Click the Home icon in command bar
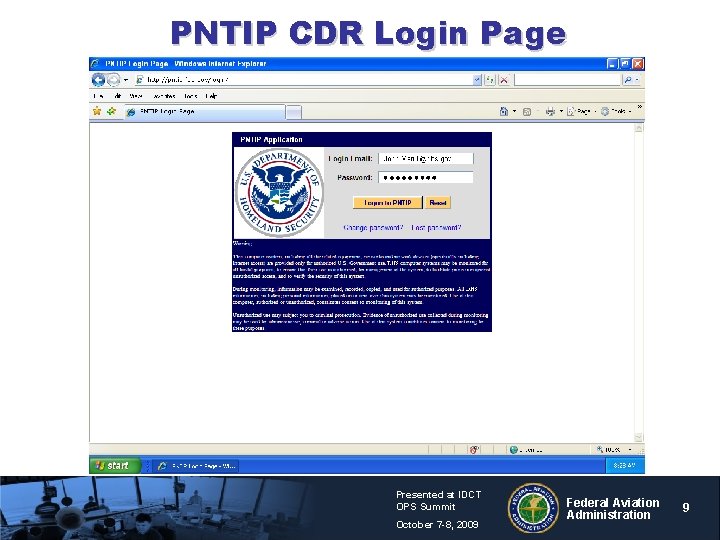Viewport: 720px width, 540px height. pyautogui.click(x=504, y=111)
